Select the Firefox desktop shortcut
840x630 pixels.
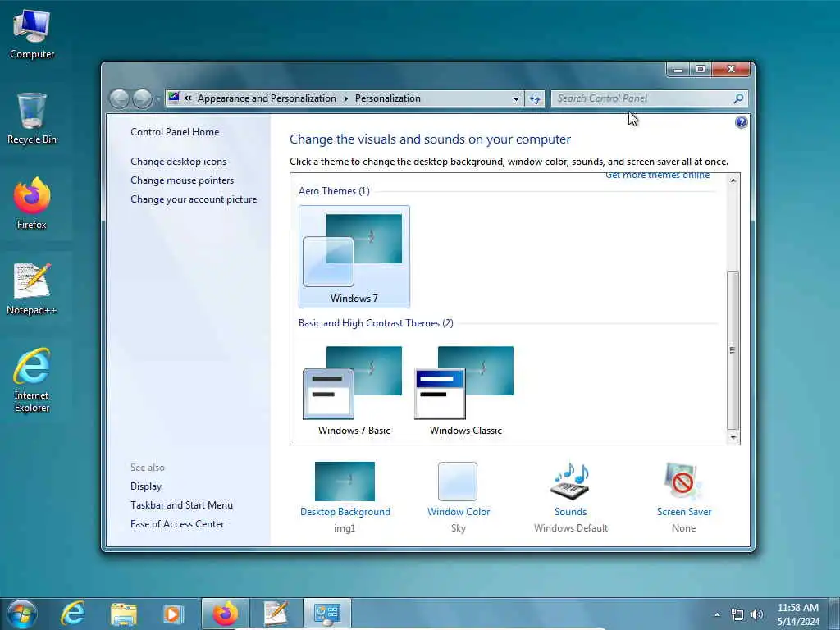(32, 203)
